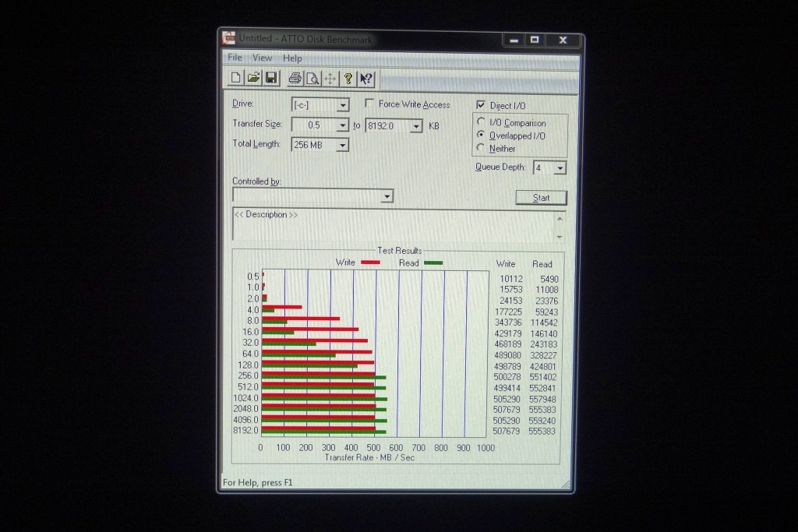Click inside the Description text field
Screen dimensions: 798x532
click(394, 226)
